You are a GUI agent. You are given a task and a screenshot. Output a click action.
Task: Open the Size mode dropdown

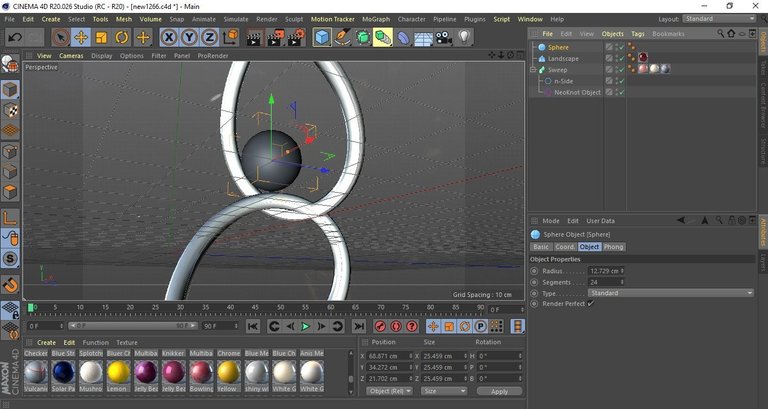[445, 391]
